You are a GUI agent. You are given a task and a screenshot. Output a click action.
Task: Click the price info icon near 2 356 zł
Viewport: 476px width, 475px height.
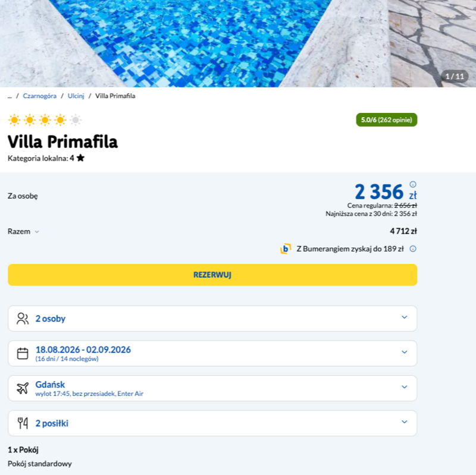tap(413, 184)
